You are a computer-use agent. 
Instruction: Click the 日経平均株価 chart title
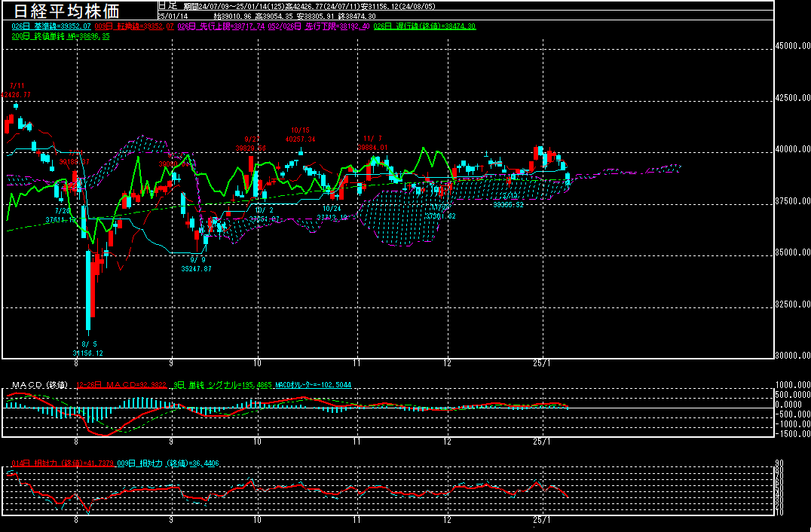click(66, 11)
